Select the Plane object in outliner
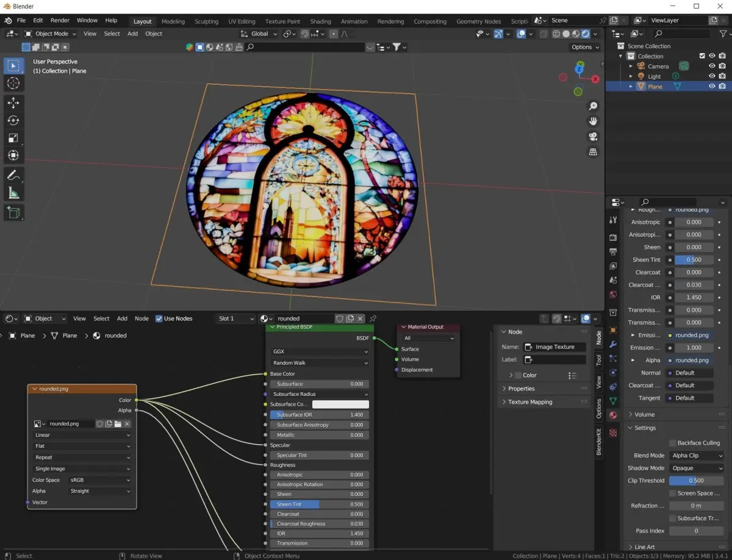 tap(655, 87)
